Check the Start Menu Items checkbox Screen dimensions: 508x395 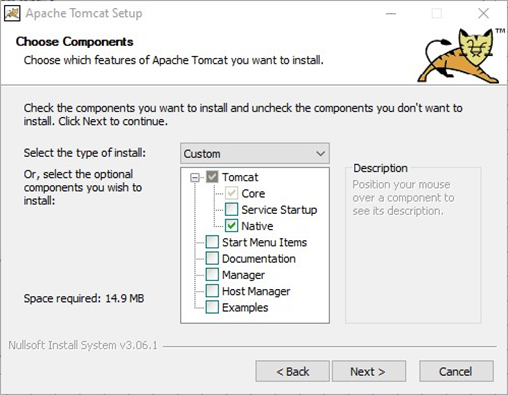[212, 242]
